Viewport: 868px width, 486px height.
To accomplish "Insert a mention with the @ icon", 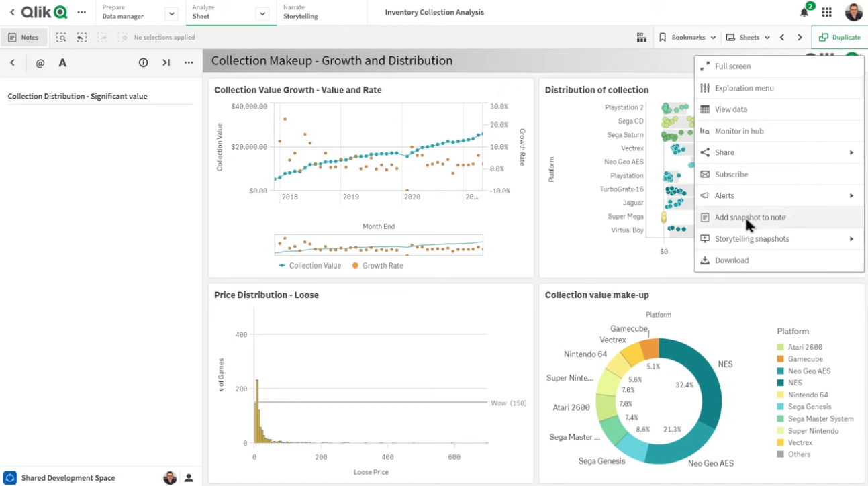I will coord(40,63).
